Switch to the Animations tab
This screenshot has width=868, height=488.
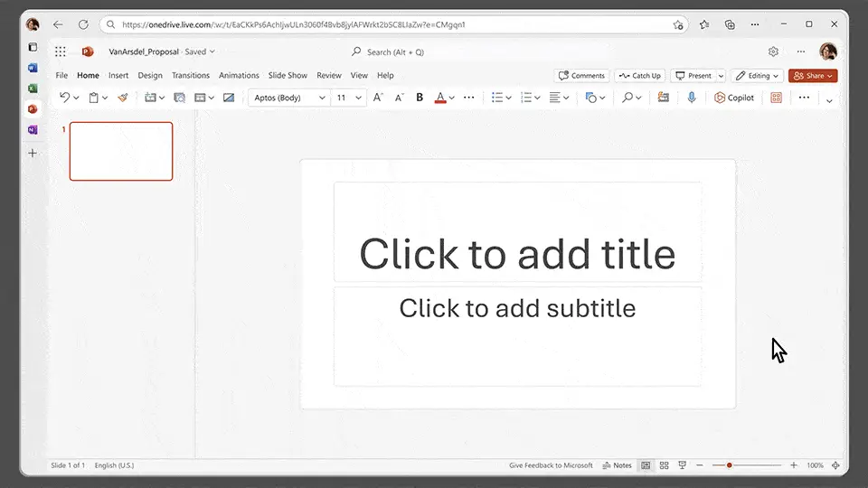point(239,75)
